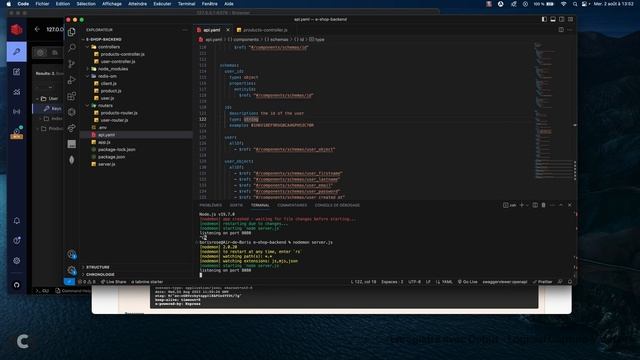Image resolution: width=640 pixels, height=360 pixels.
Task: Toggle the secondary side bar layout button
Action: (x=562, y=19)
